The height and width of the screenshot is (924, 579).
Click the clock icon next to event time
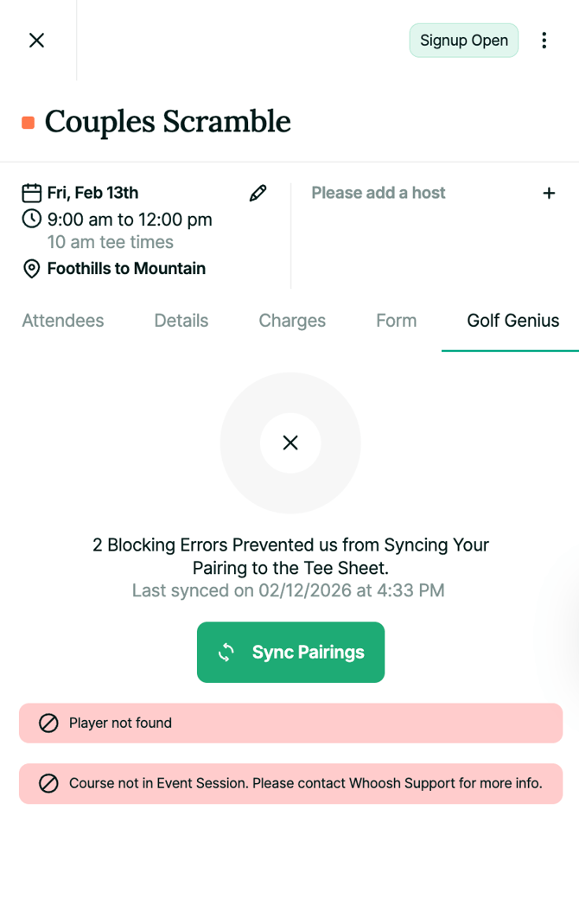(x=32, y=219)
